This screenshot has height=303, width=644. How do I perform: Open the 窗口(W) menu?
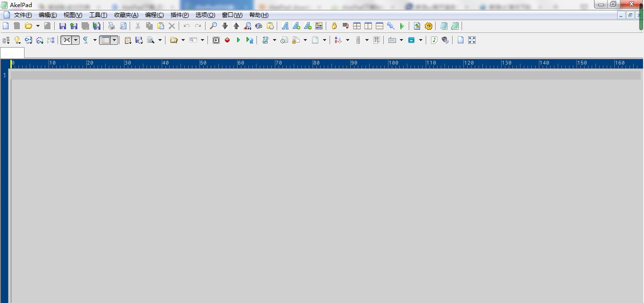click(232, 15)
